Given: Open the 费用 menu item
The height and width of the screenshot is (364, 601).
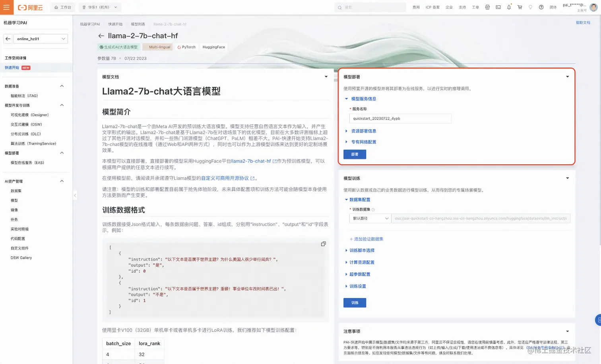Looking at the screenshot, I should click(416, 7).
